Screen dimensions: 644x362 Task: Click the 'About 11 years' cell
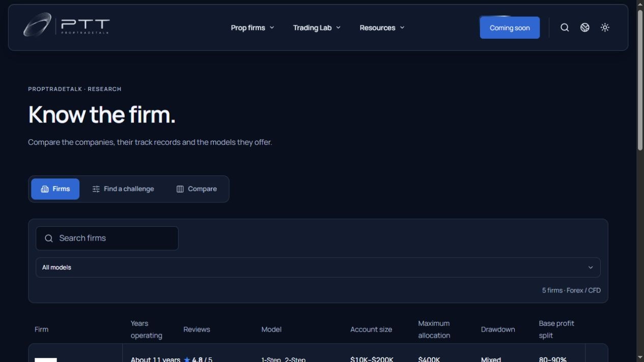point(155,359)
